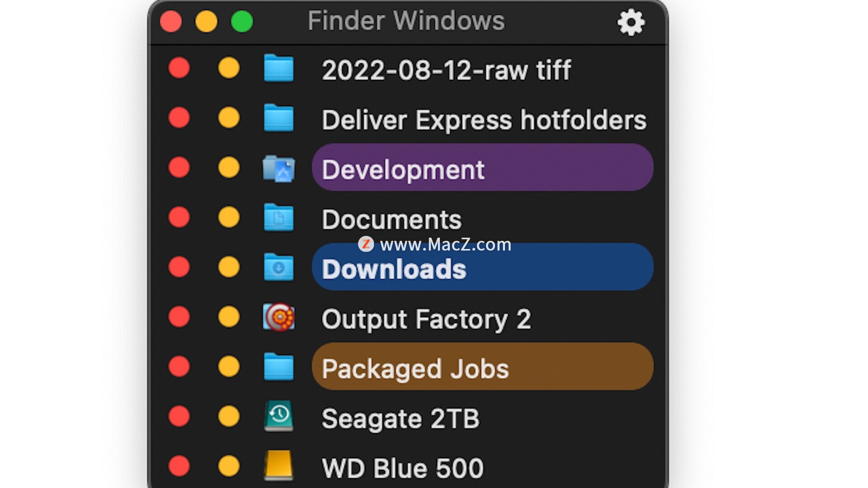Viewport: 868px width, 488px height.
Task: Open the settings gear in title bar
Action: 631,22
